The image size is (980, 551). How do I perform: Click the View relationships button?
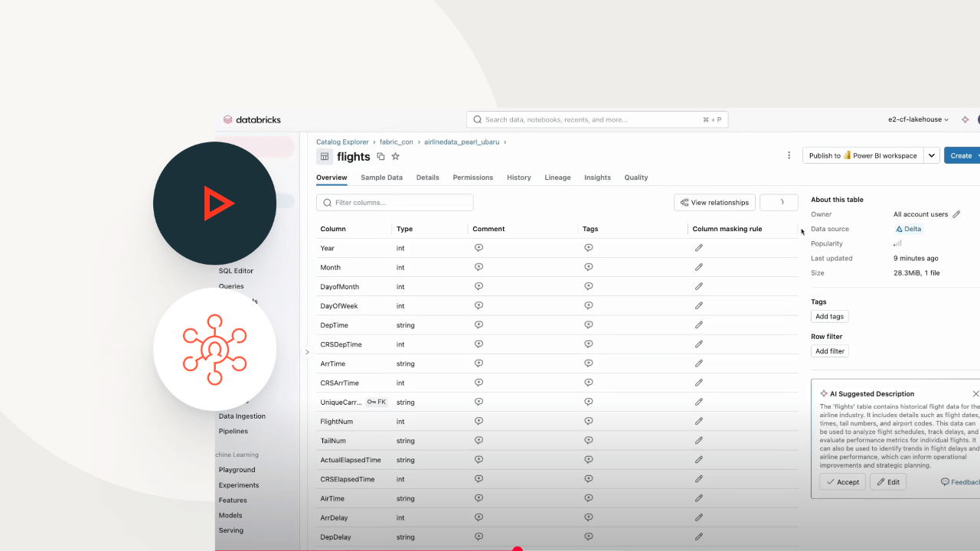tap(714, 203)
